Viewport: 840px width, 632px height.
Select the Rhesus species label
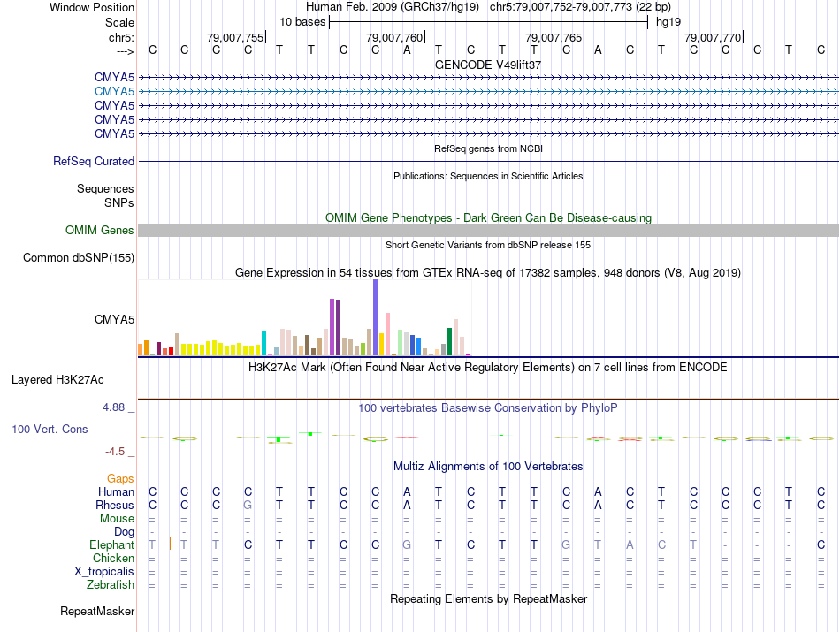(115, 506)
